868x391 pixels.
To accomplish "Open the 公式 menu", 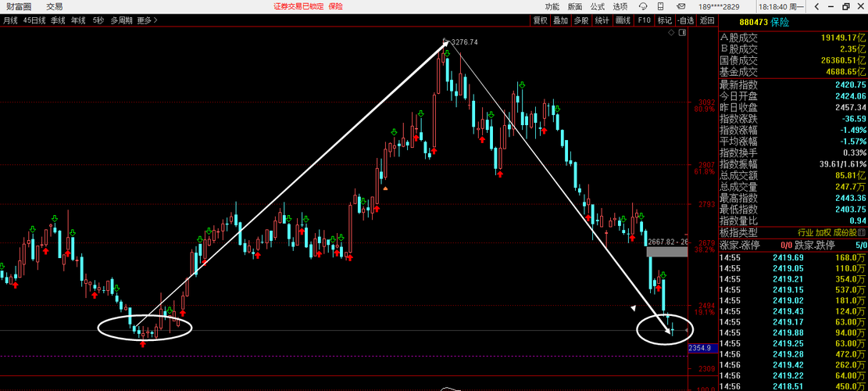I will (598, 6).
